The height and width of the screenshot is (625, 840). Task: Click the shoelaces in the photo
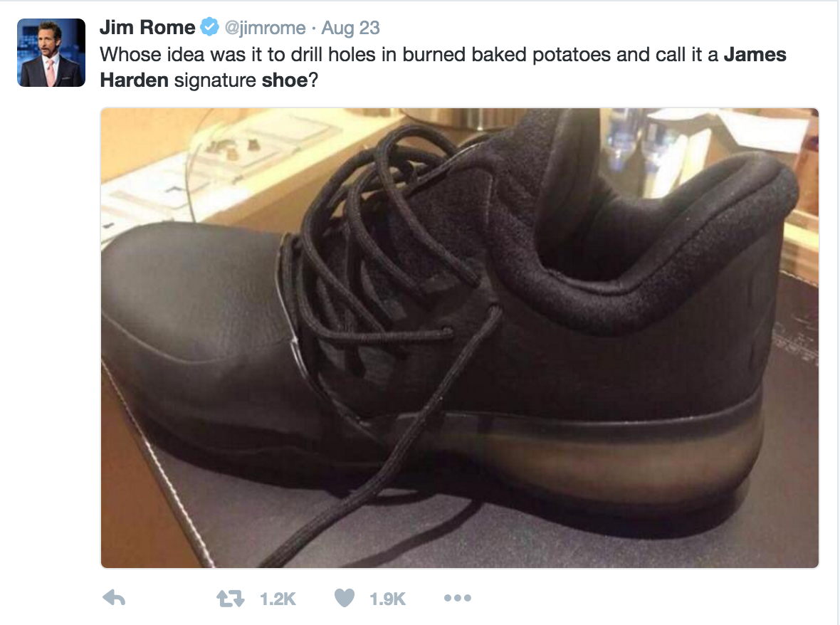(386, 257)
